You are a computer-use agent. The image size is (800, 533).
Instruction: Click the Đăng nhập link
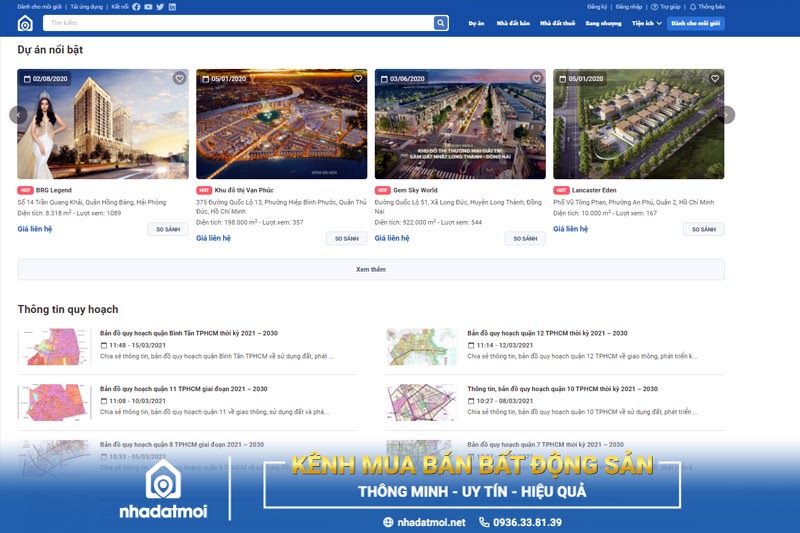point(629,7)
